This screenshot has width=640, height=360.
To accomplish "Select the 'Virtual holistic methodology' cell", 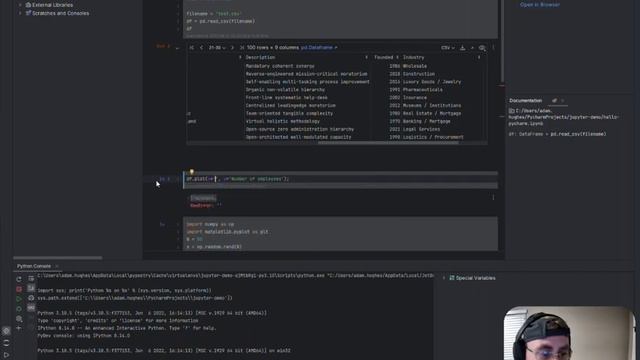I will 282,121.
